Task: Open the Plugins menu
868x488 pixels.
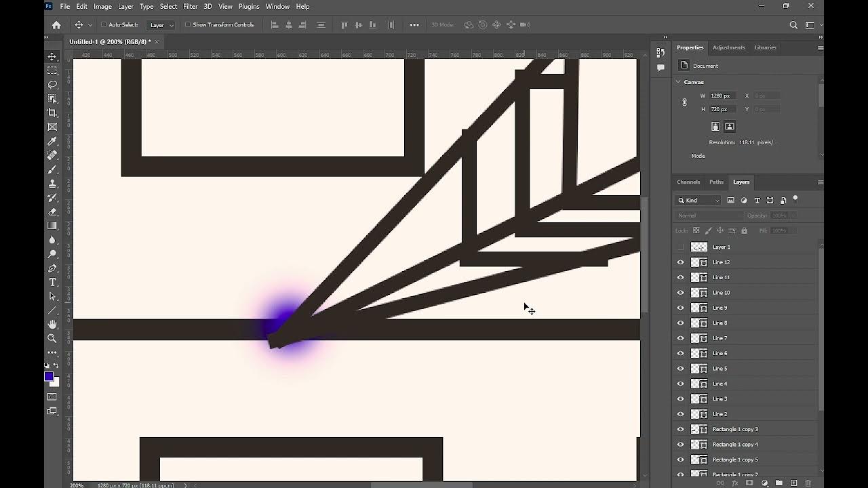Action: coord(249,6)
